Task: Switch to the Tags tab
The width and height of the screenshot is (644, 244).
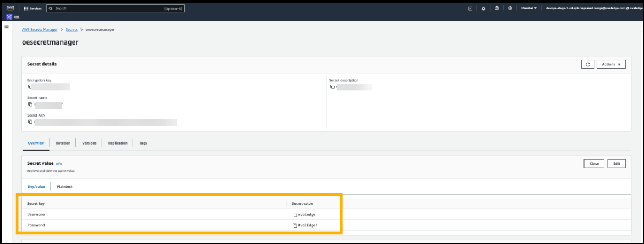Action: [x=143, y=143]
